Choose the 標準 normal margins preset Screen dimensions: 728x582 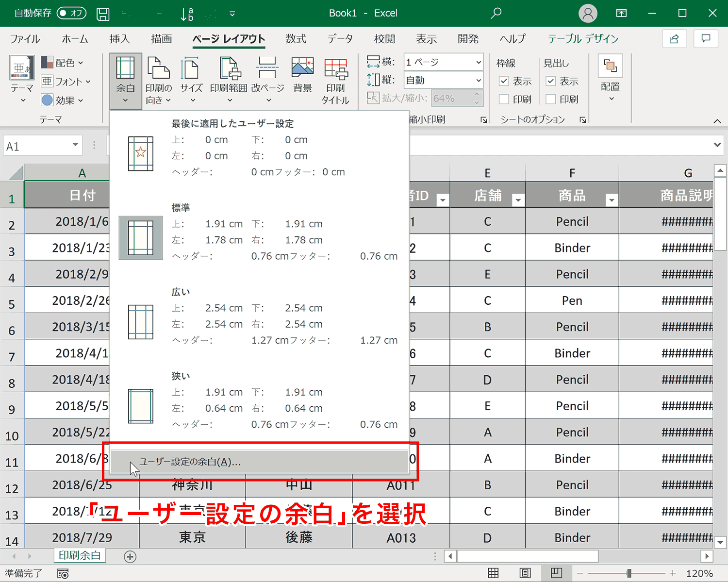pyautogui.click(x=259, y=238)
